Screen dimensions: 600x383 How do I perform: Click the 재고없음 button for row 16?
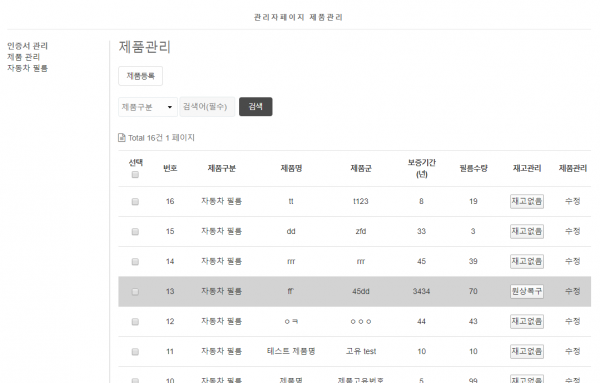pyautogui.click(x=527, y=202)
